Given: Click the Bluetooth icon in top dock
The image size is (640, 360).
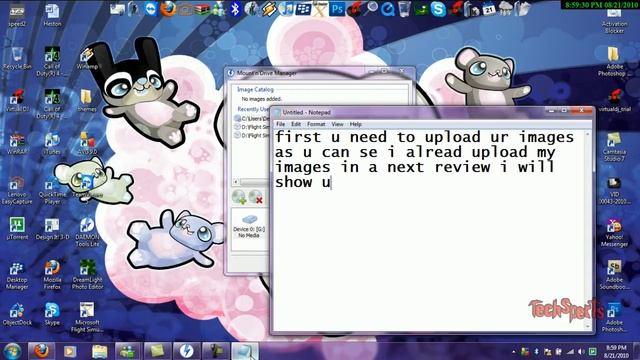Looking at the screenshot, I should 235,9.
